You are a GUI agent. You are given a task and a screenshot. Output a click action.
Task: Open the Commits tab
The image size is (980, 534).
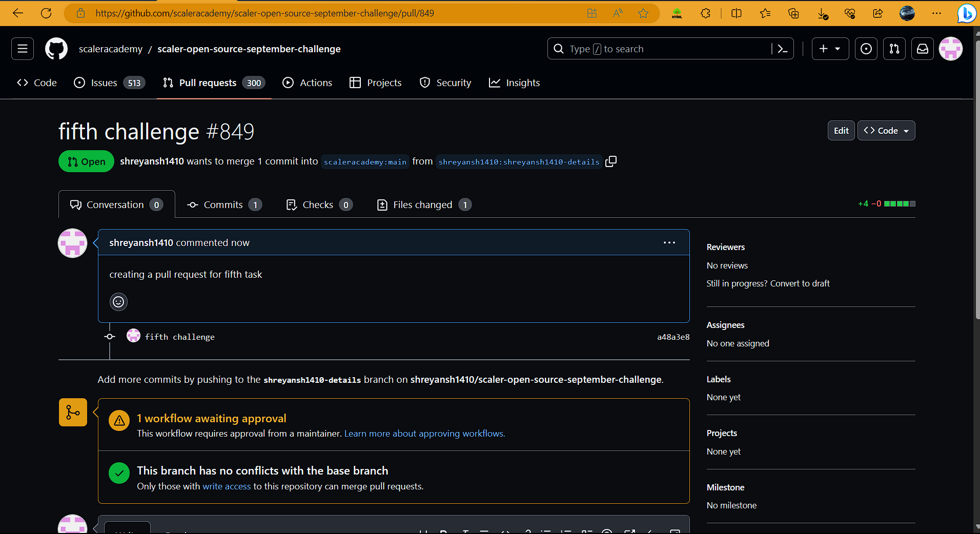[x=222, y=204]
